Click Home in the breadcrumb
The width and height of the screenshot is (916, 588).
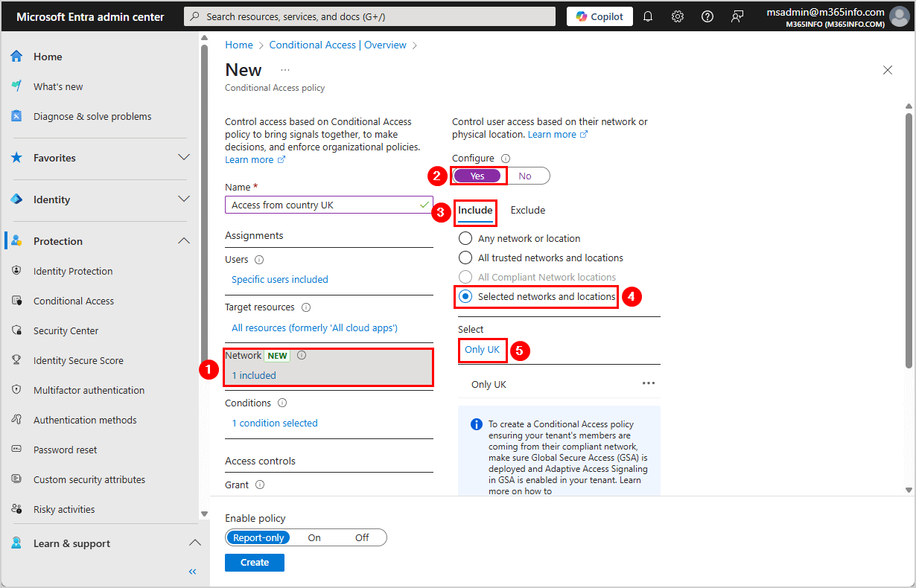click(x=239, y=45)
